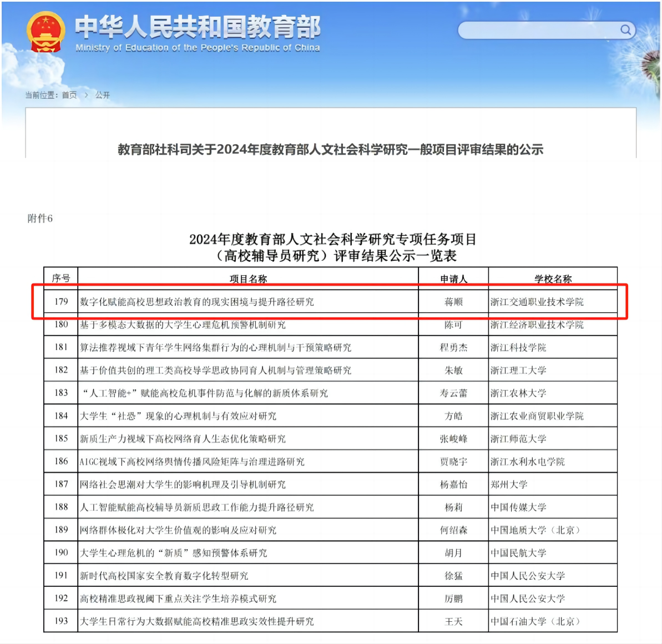662x644 pixels.
Task: Click project 大学生“社恐”现象的心理机制与有效应对研究
Action: (178, 416)
